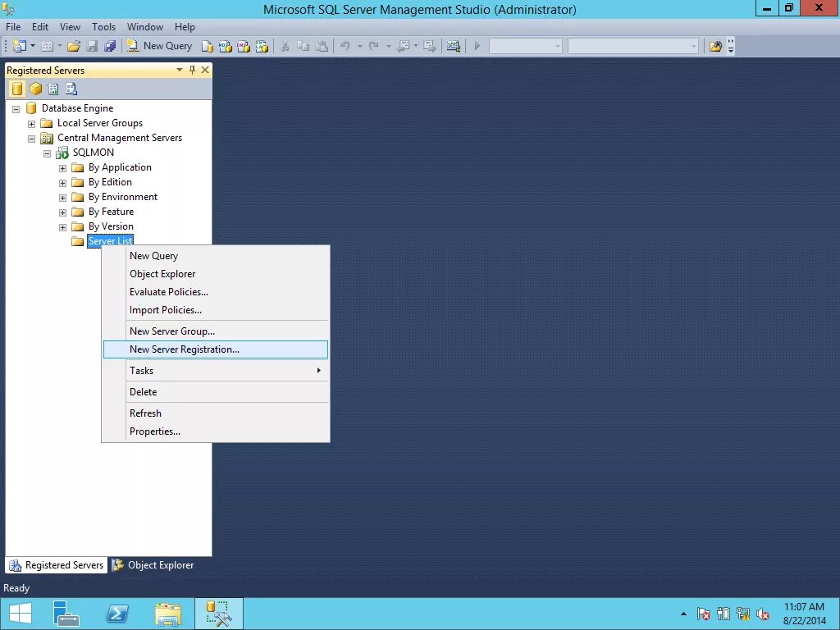Image resolution: width=840 pixels, height=630 pixels.
Task: Switch to Registered Servers bottom tab
Action: tap(57, 565)
